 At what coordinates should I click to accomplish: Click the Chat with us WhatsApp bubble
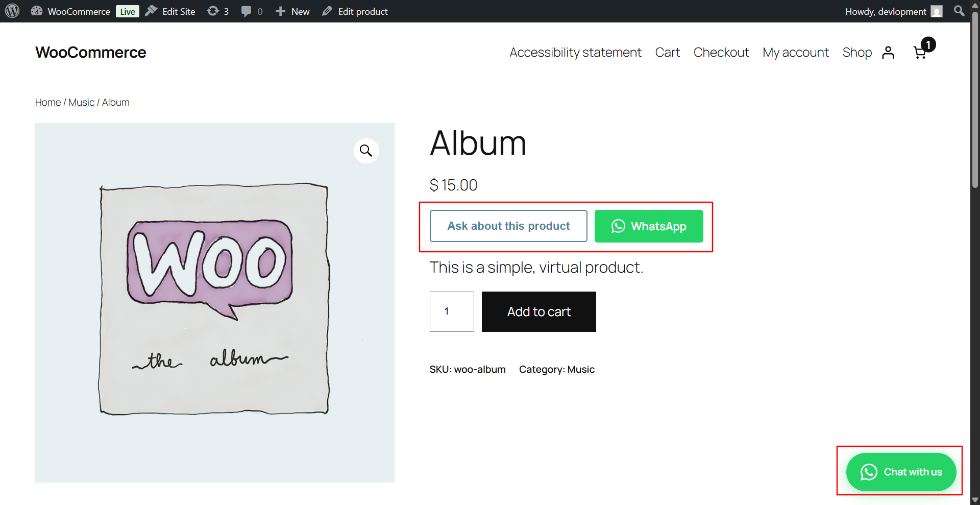pyautogui.click(x=901, y=472)
